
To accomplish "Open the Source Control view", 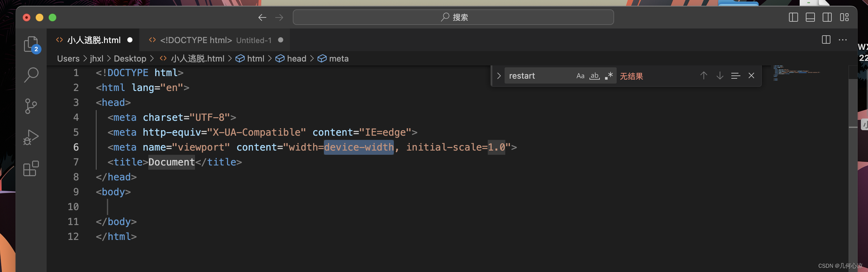I will point(31,106).
